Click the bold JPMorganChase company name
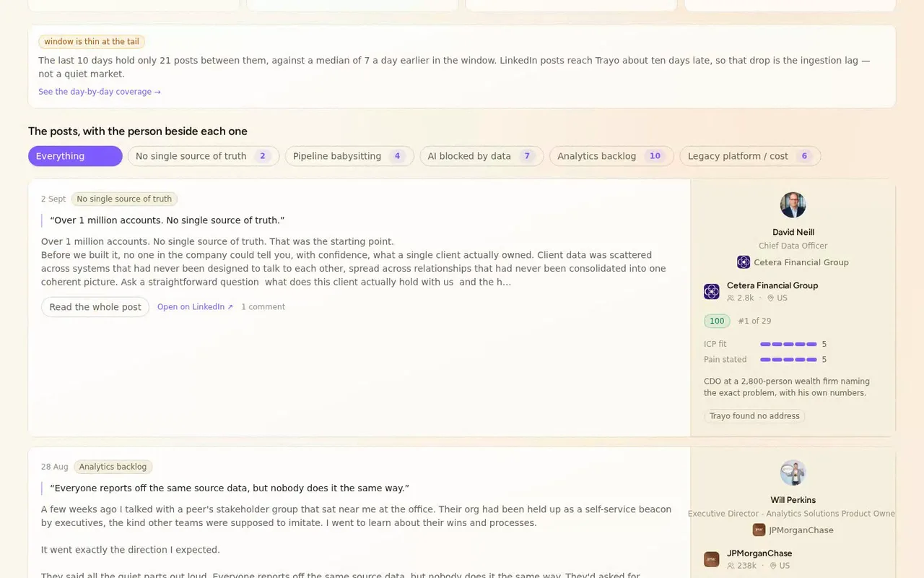This screenshot has height=578, width=924. [759, 553]
